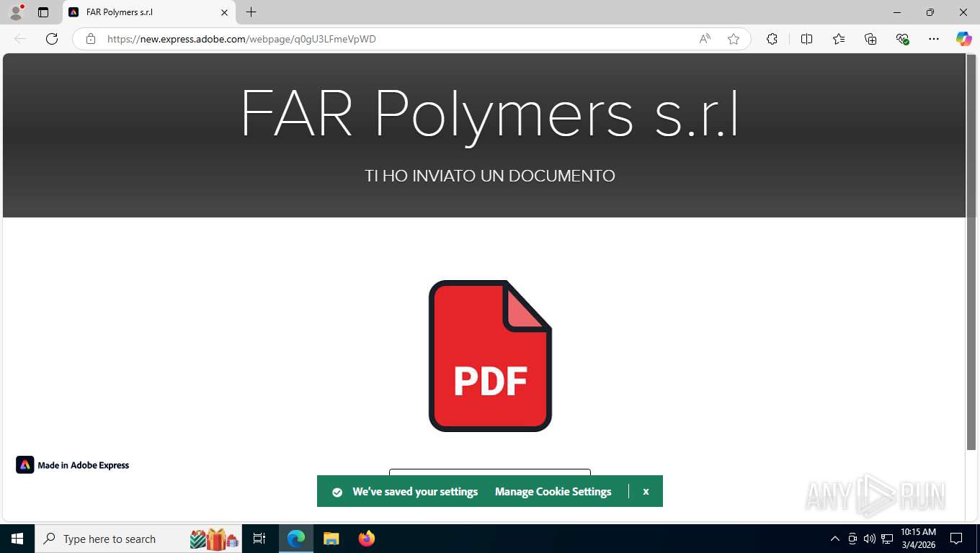Open Settings and more menu

[x=934, y=39]
